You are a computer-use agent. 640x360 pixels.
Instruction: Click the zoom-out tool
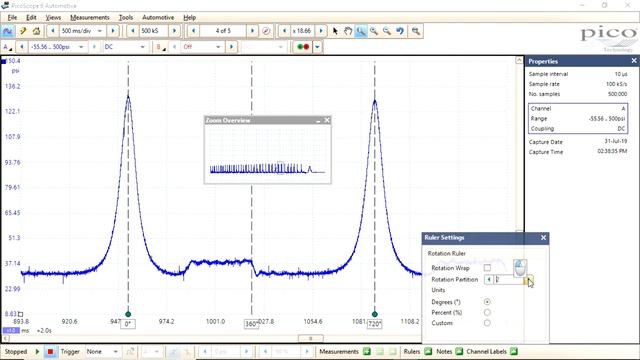[387, 31]
